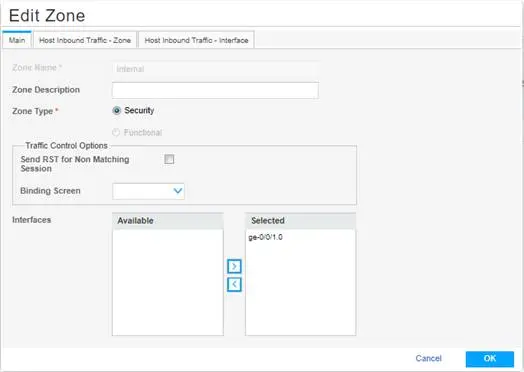Screen dimensions: 524x372
Task: Open the Binding Screen dropdown
Action: [148, 191]
